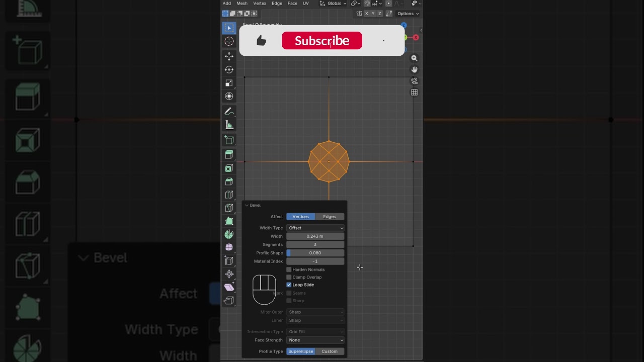Viewport: 644px width, 362px height.
Task: Pick the Measure ruler tool
Action: pos(229,125)
